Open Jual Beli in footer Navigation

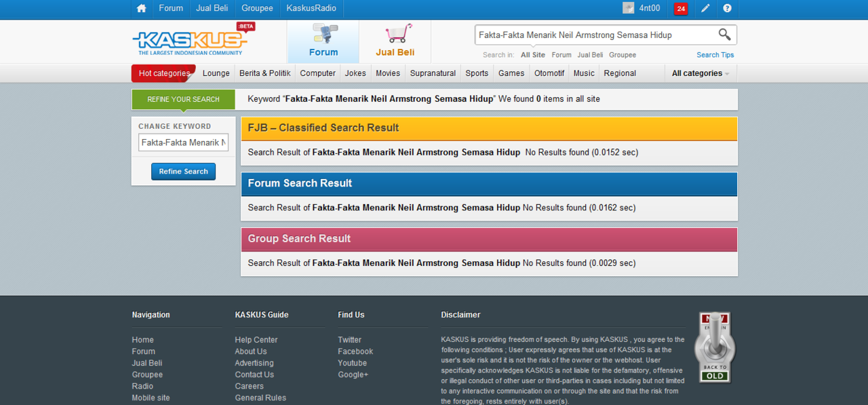(147, 363)
